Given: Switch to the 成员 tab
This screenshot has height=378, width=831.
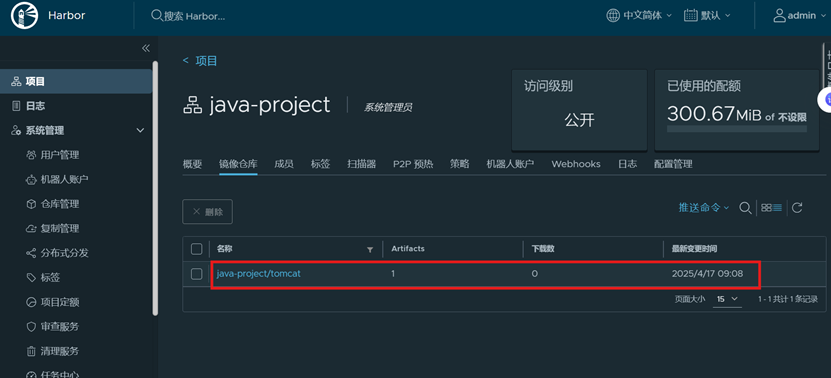Looking at the screenshot, I should tap(284, 164).
